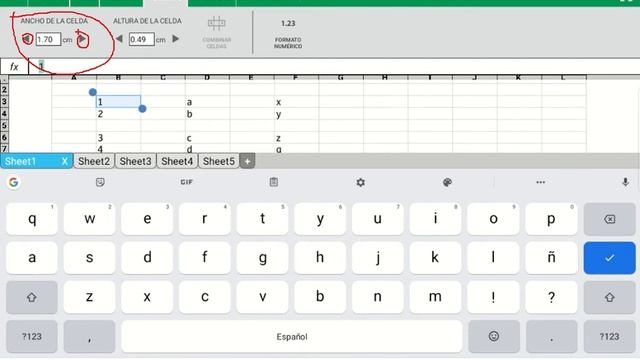
Task: Tap the Combinar Celdas icon
Action: coord(216,33)
